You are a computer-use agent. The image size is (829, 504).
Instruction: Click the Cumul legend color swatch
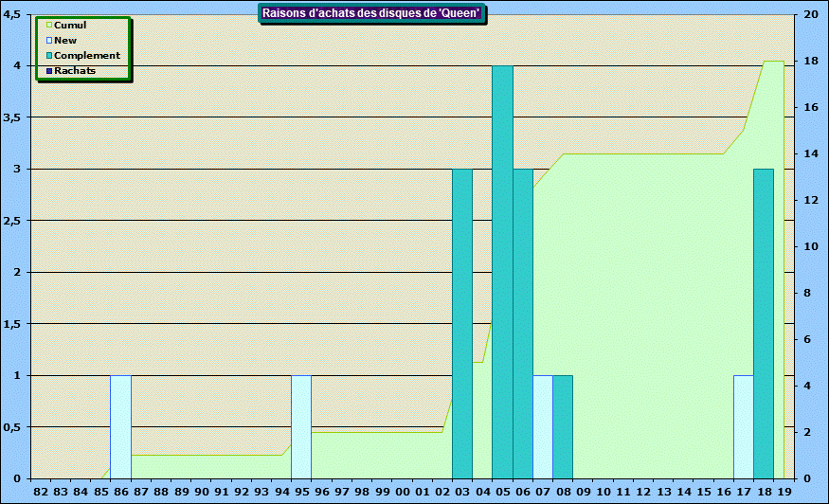pos(49,26)
